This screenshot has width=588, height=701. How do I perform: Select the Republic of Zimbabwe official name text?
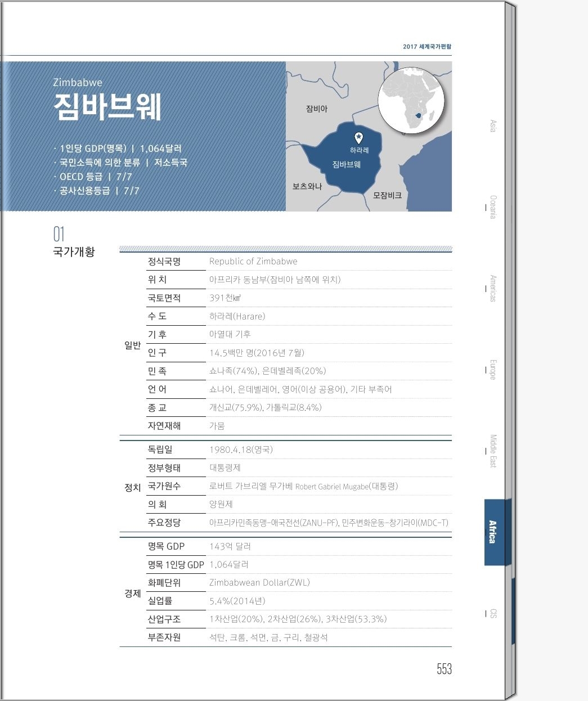coord(253,262)
